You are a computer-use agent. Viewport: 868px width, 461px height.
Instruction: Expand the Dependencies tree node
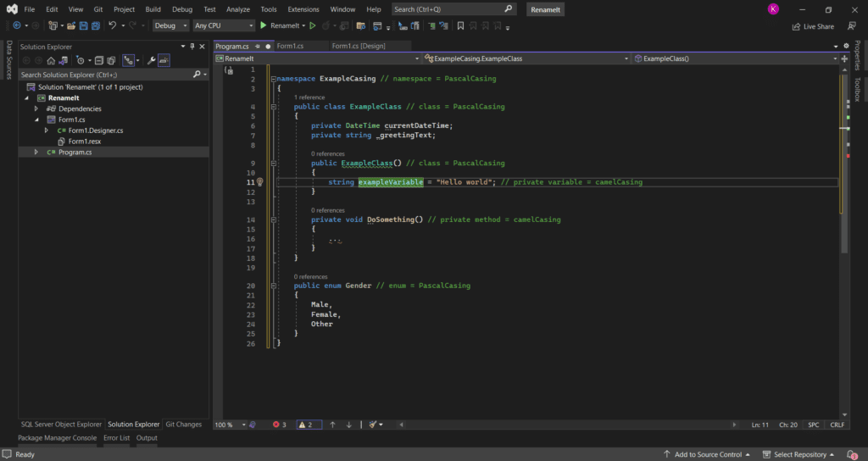pos(36,108)
